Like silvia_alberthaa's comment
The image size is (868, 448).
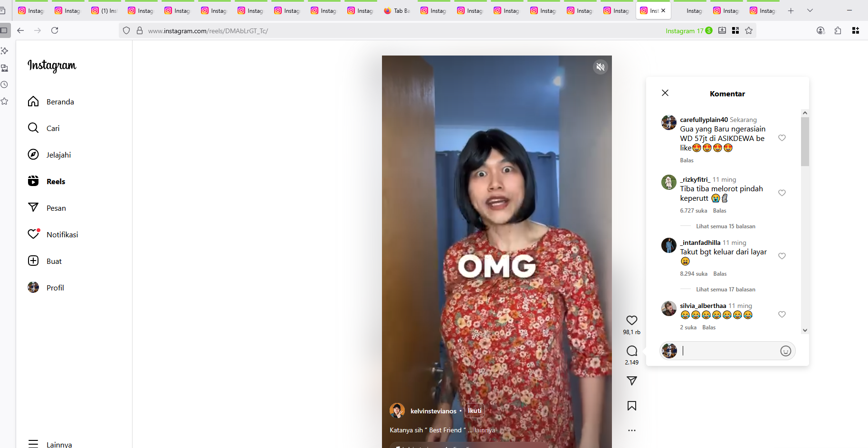(x=782, y=315)
